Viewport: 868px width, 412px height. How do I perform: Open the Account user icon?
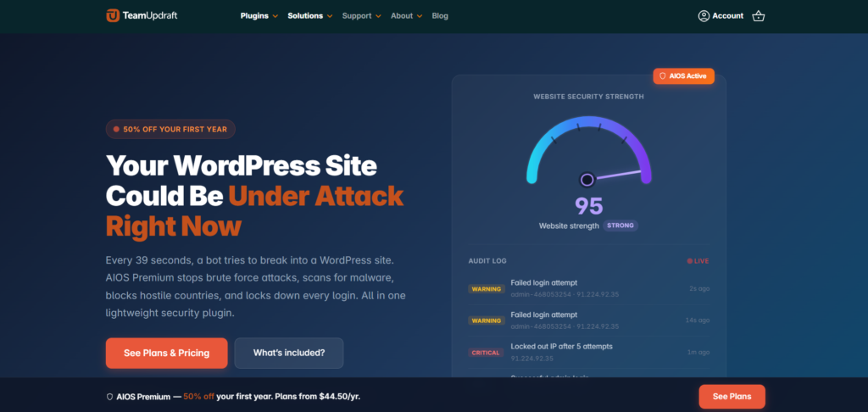pyautogui.click(x=704, y=16)
